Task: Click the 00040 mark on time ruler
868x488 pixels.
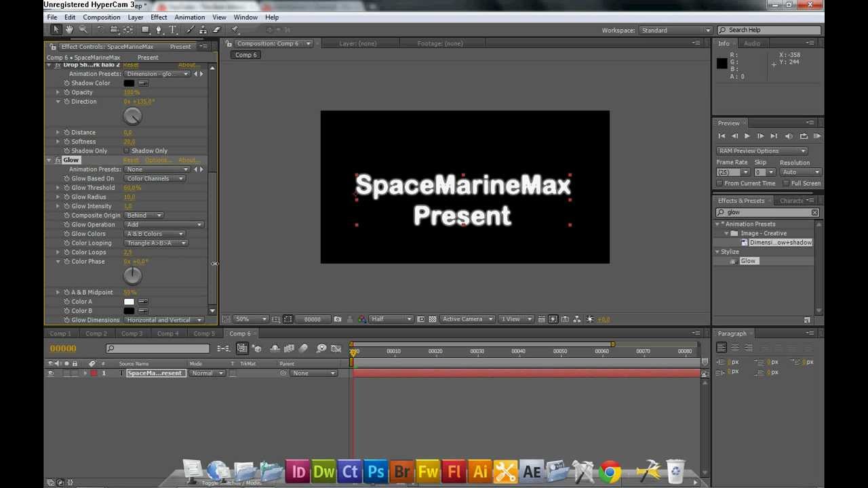Action: pos(518,352)
